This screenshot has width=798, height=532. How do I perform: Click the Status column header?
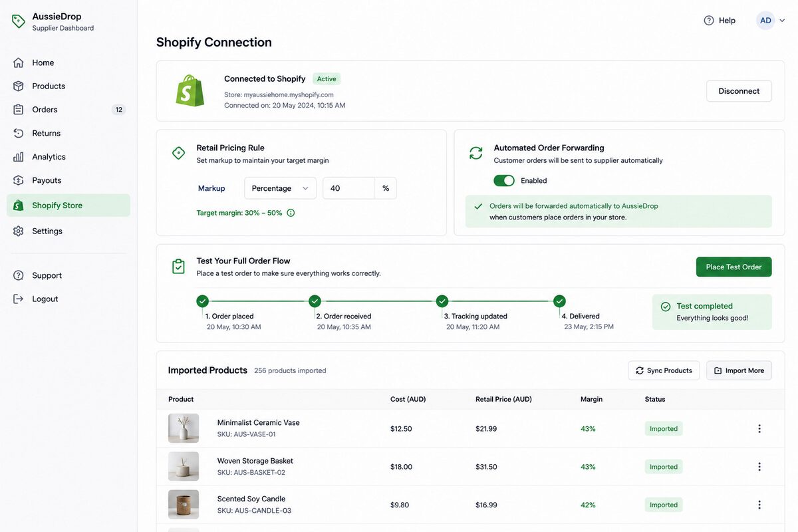click(x=655, y=399)
